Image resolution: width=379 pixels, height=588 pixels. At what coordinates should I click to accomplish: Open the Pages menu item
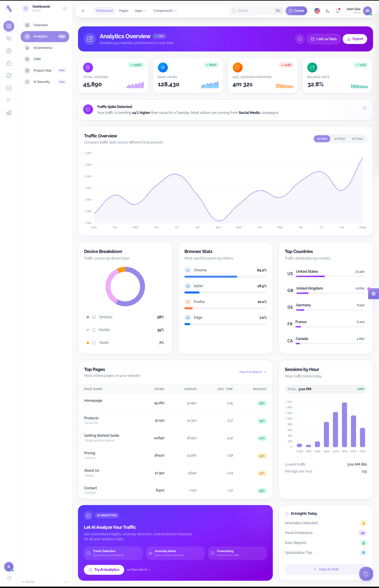[x=124, y=11]
